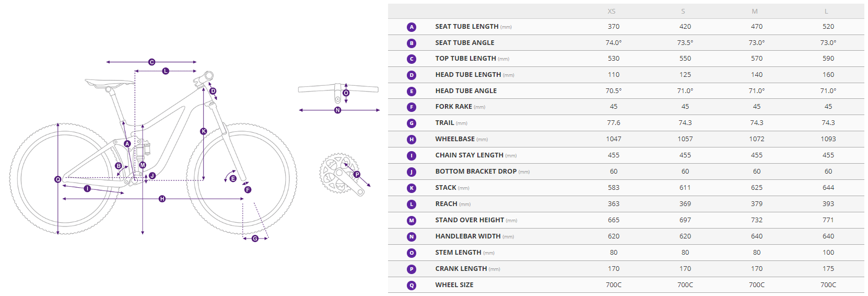Select the Q badge beside Wheel Size row
Viewport: 868px width, 296px height.
412,285
